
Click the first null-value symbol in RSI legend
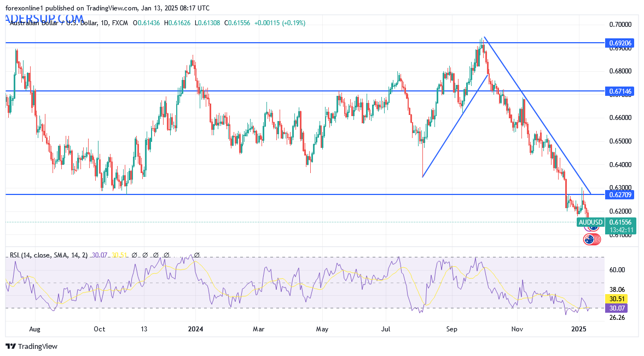(x=134, y=255)
